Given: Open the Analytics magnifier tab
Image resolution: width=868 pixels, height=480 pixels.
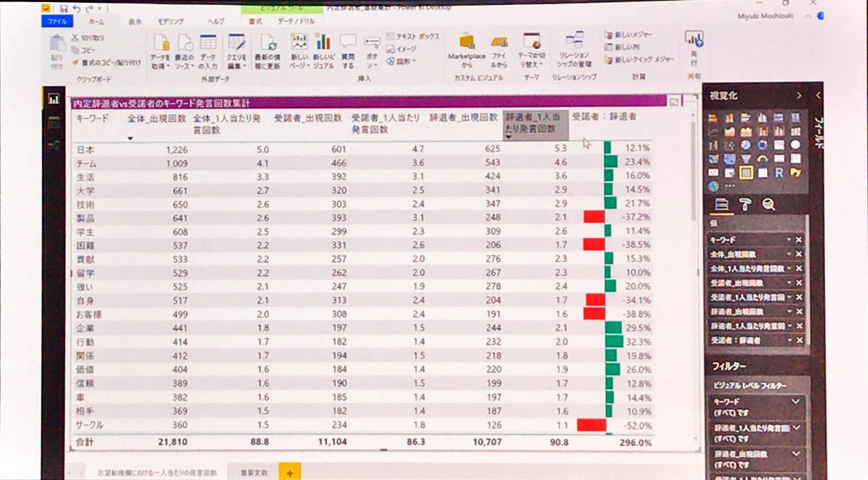Looking at the screenshot, I should [768, 205].
